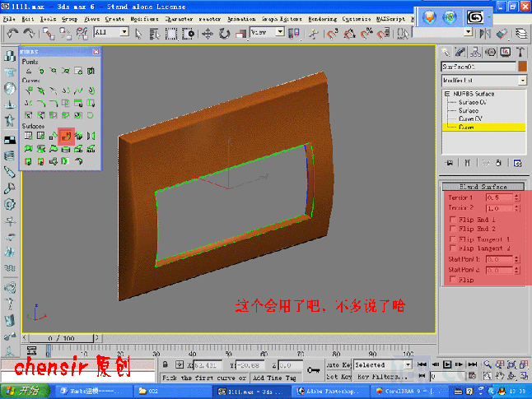Click the Redo arrow in main toolbar
Image resolution: width=532 pixels, height=399 pixels.
[x=29, y=33]
